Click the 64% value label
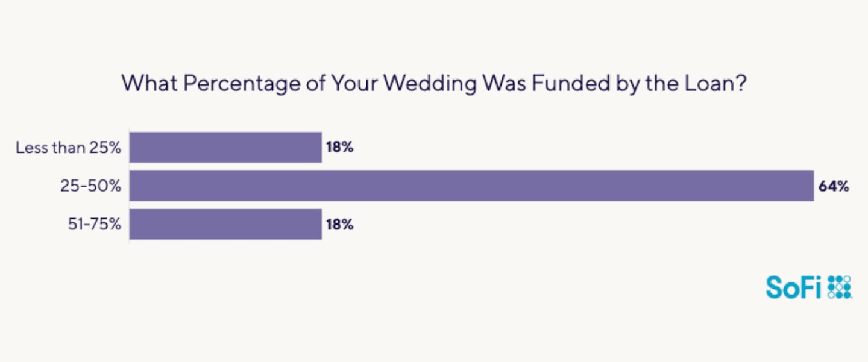The width and height of the screenshot is (868, 362). 833,186
